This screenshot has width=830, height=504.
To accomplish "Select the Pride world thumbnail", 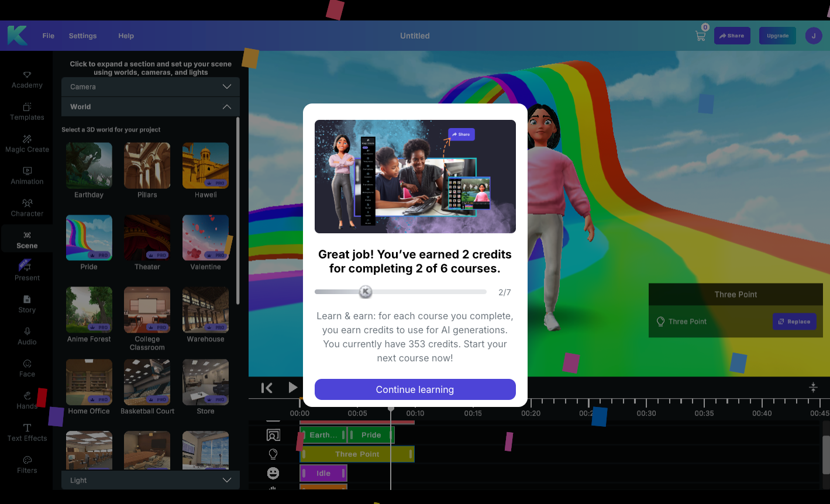I will [89, 237].
